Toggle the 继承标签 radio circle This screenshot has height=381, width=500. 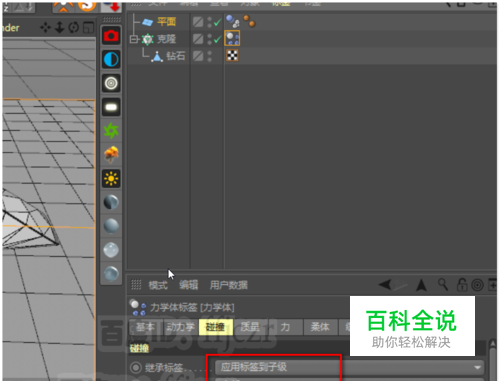pos(135,368)
